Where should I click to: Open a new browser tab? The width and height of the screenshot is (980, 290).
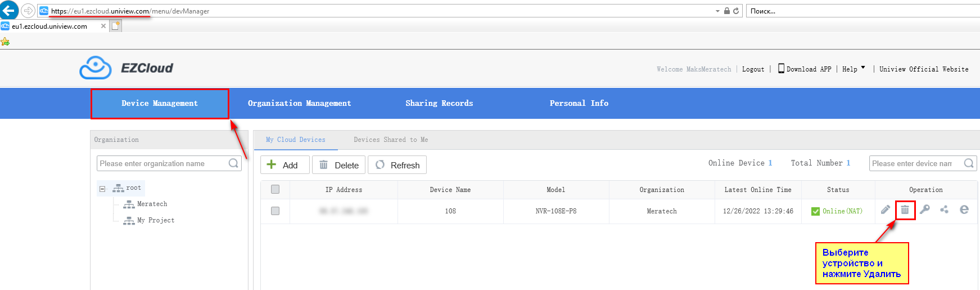pos(116,26)
